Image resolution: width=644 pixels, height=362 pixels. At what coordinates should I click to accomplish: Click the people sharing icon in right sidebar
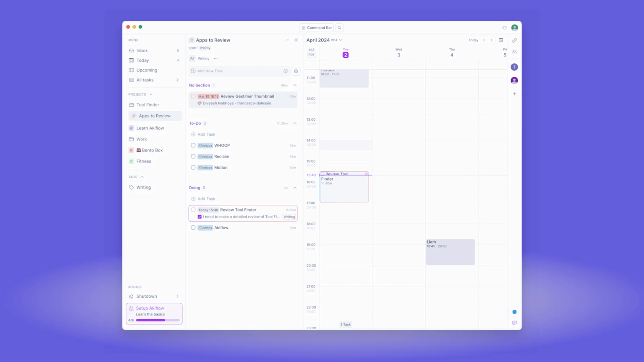[515, 52]
